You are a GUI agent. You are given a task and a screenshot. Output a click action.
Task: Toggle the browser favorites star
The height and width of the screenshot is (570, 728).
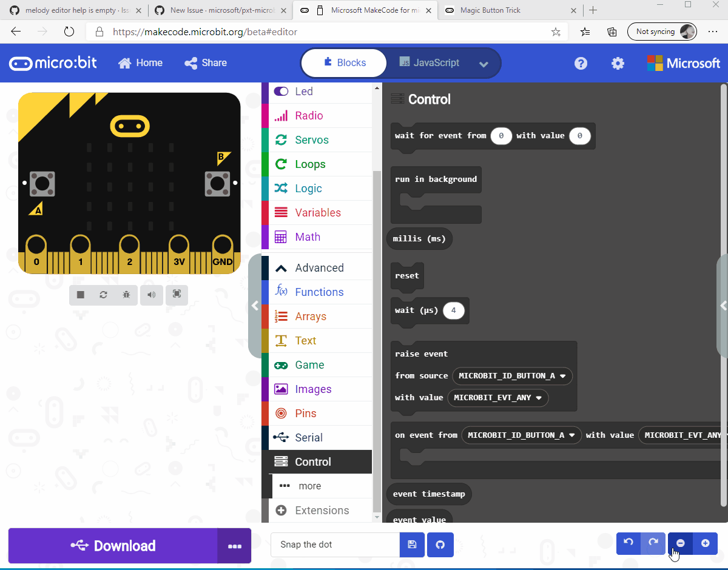click(555, 32)
